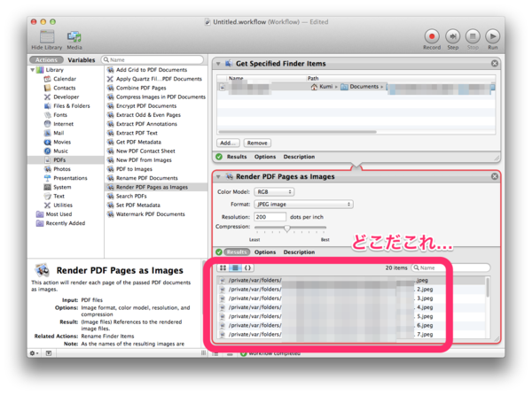The width and height of the screenshot is (532, 395).
Task: Select Add Grid to PDF Documents action
Action: 152,70
